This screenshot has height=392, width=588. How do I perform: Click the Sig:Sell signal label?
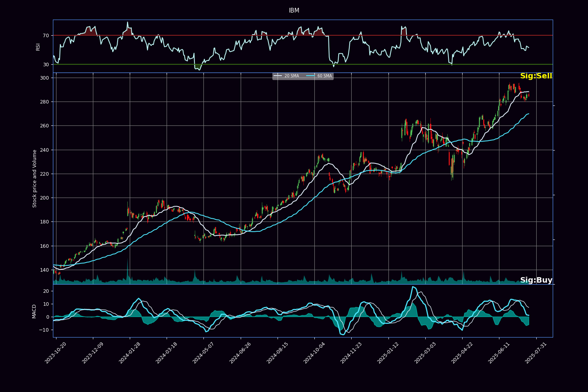click(x=536, y=76)
